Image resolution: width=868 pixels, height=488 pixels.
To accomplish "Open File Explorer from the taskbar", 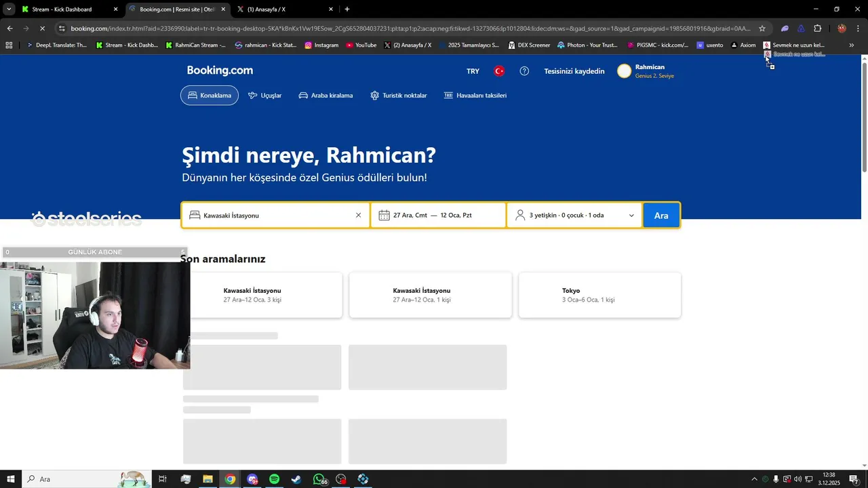I will [208, 479].
